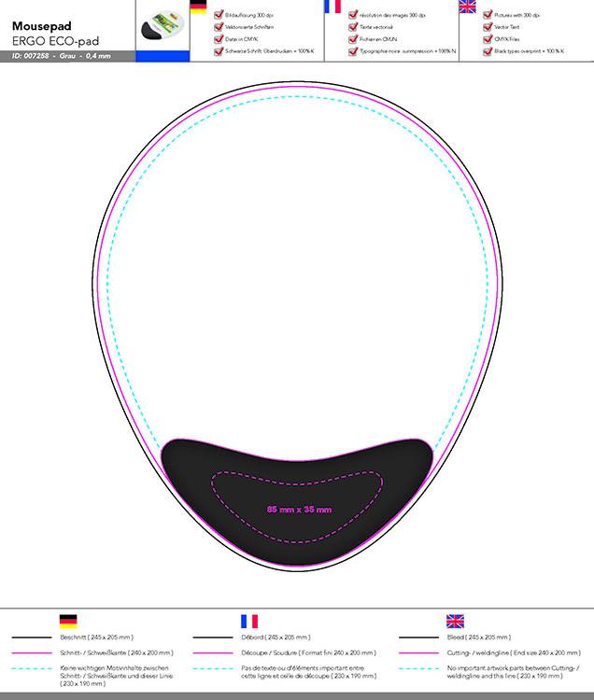Click the cyan dashed line sample beside 'Keine wichtigen Motivinhalte'
The width and height of the screenshot is (594, 700).
[x=32, y=668]
